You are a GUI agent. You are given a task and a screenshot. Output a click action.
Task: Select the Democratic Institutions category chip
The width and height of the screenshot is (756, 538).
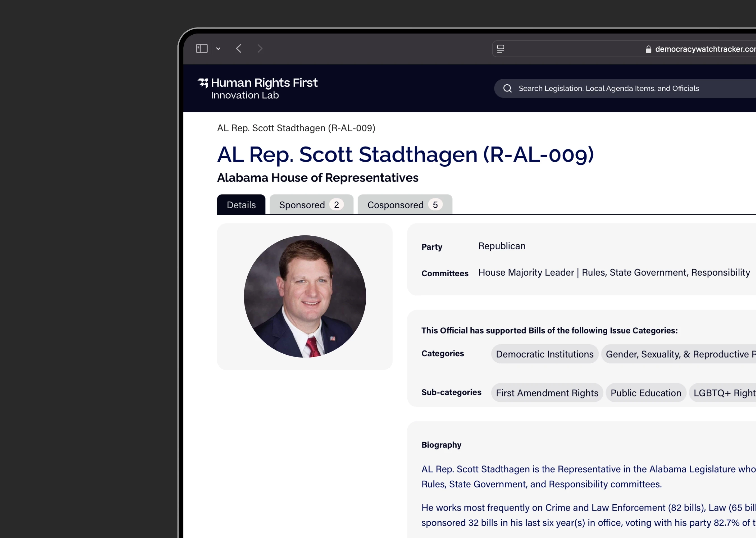(x=545, y=354)
